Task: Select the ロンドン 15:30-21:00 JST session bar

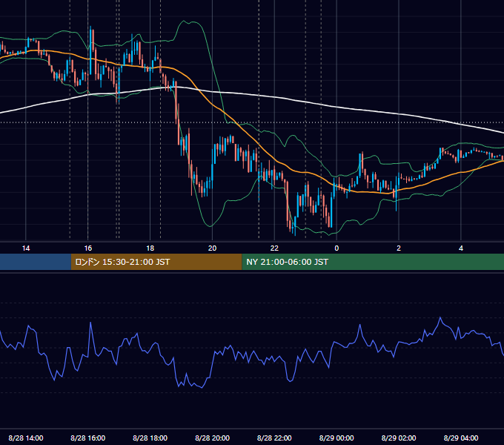Action: coord(156,262)
